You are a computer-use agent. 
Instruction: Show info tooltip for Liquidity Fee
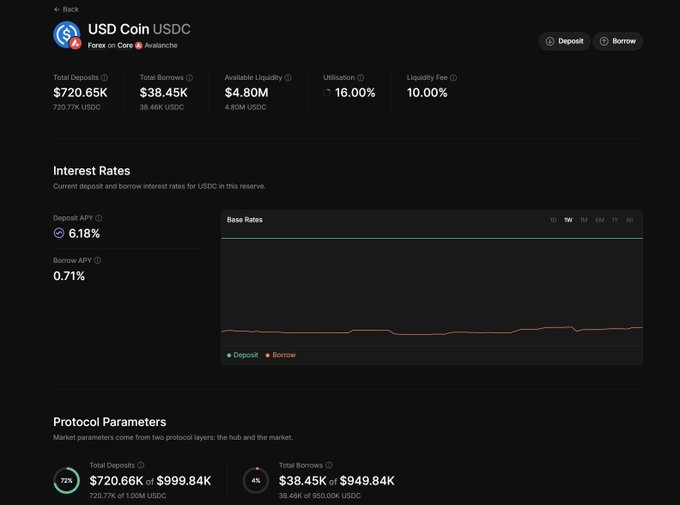(x=453, y=78)
